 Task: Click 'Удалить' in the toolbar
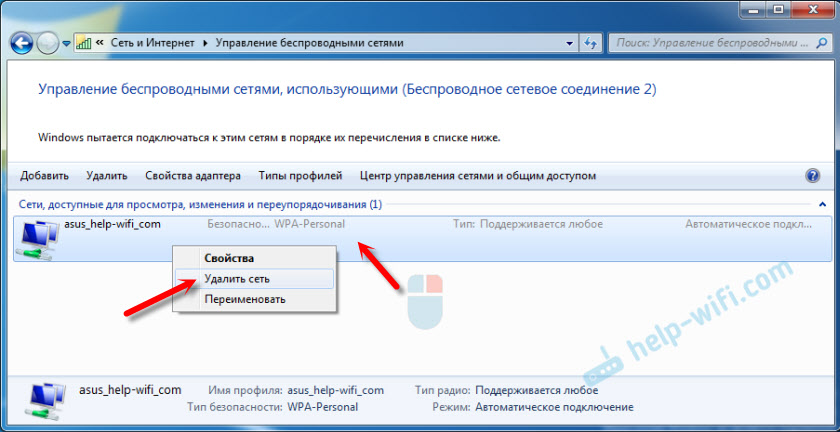point(107,176)
